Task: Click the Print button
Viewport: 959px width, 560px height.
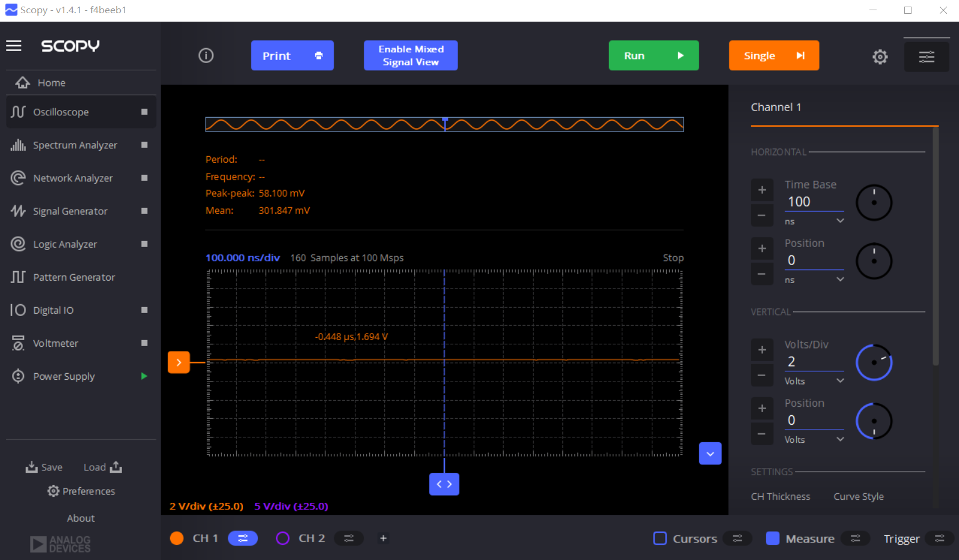Action: tap(292, 56)
